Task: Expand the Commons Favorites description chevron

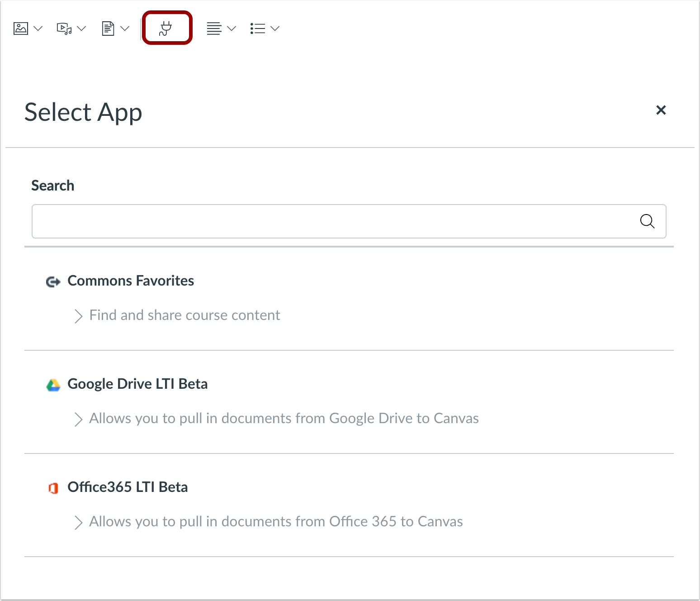Action: coord(78,316)
